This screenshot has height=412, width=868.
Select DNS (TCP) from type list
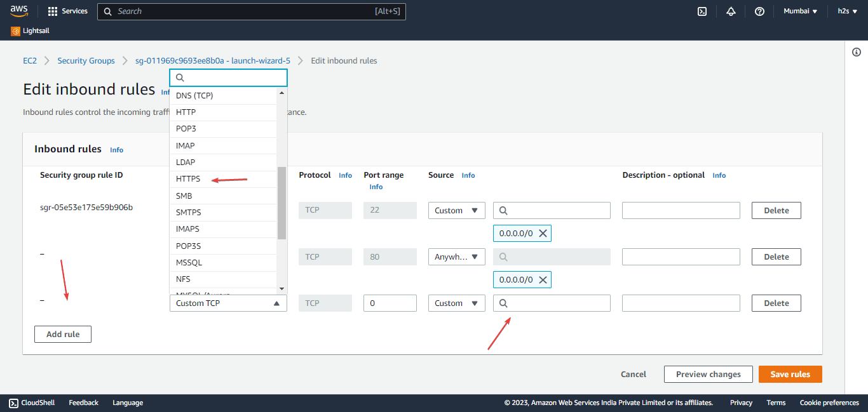coord(223,96)
